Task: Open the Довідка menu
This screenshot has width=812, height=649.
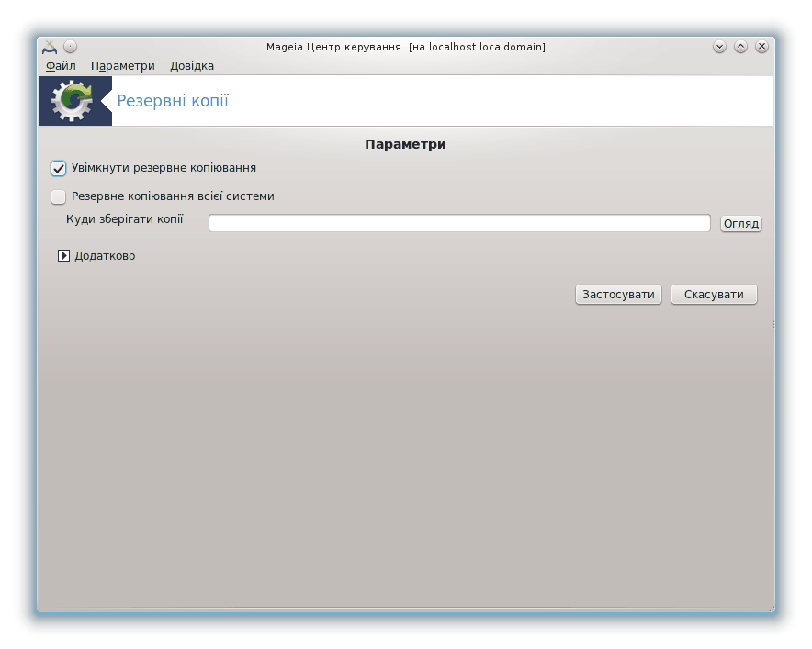Action: [x=192, y=66]
